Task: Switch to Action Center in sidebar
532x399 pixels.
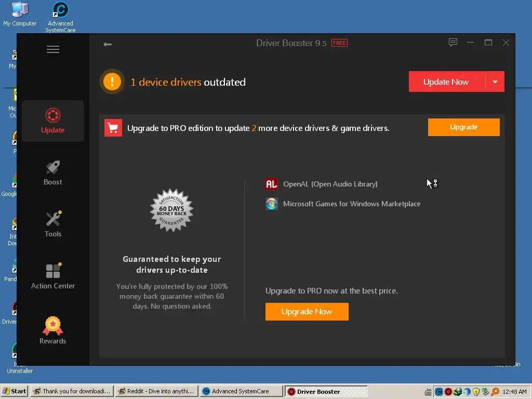Action: point(53,276)
